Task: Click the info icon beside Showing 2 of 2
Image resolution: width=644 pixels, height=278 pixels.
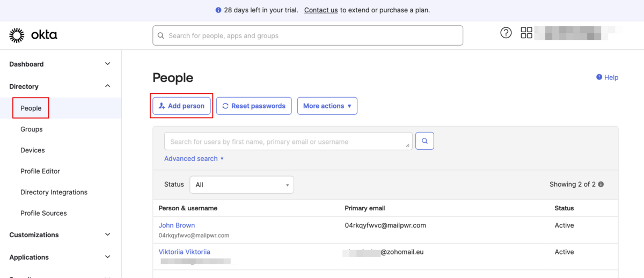Action: [x=601, y=185]
